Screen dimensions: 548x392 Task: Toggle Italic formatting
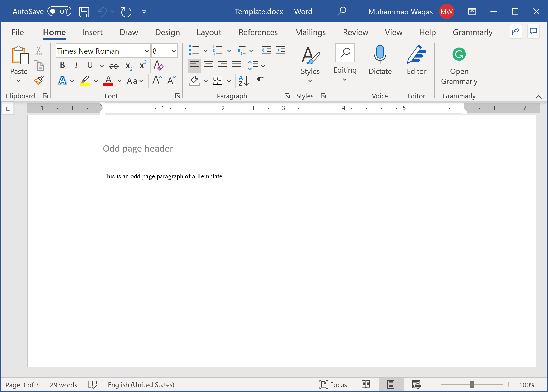76,66
